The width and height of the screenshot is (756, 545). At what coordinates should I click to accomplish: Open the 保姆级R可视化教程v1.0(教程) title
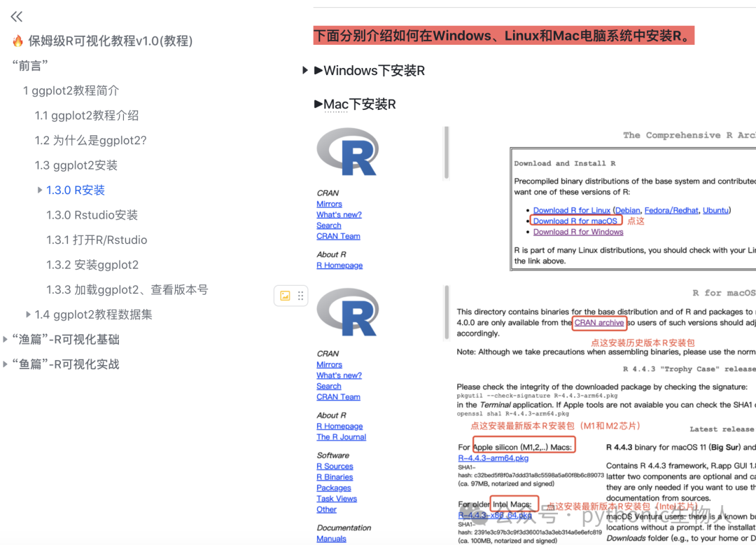[111, 41]
